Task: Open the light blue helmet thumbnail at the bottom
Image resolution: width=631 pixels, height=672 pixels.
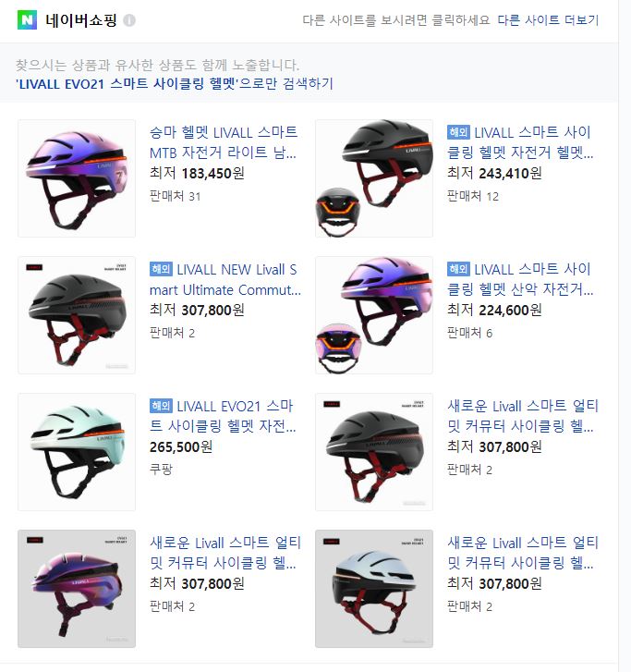Action: click(374, 589)
